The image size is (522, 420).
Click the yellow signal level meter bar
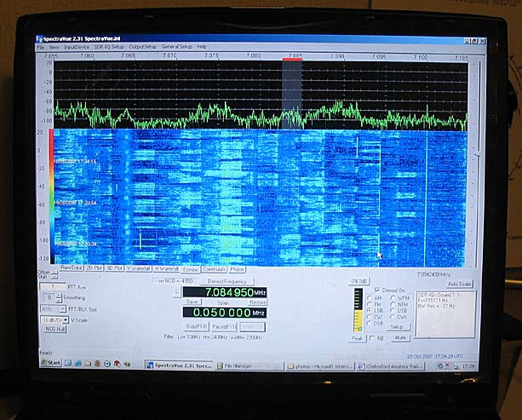tap(359, 310)
